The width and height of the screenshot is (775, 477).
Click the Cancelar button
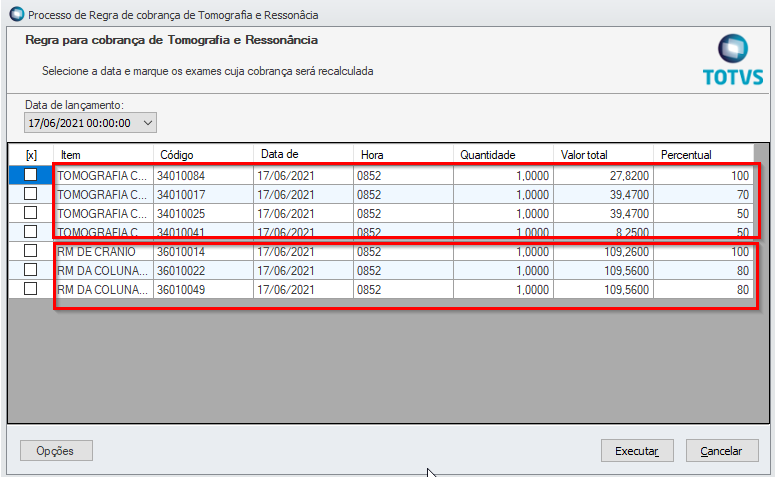(x=722, y=451)
